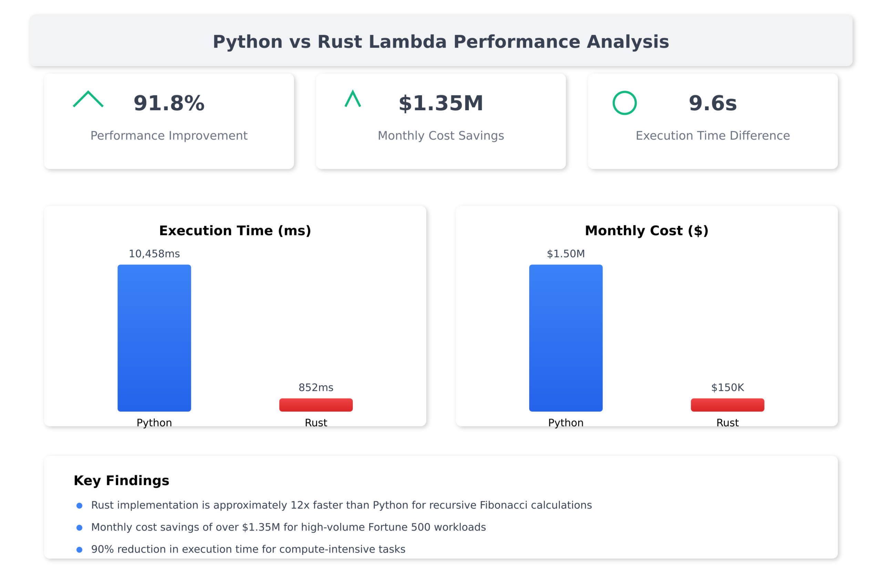Click the 'Performance Improvement' label
The height and width of the screenshot is (588, 882).
click(x=169, y=135)
